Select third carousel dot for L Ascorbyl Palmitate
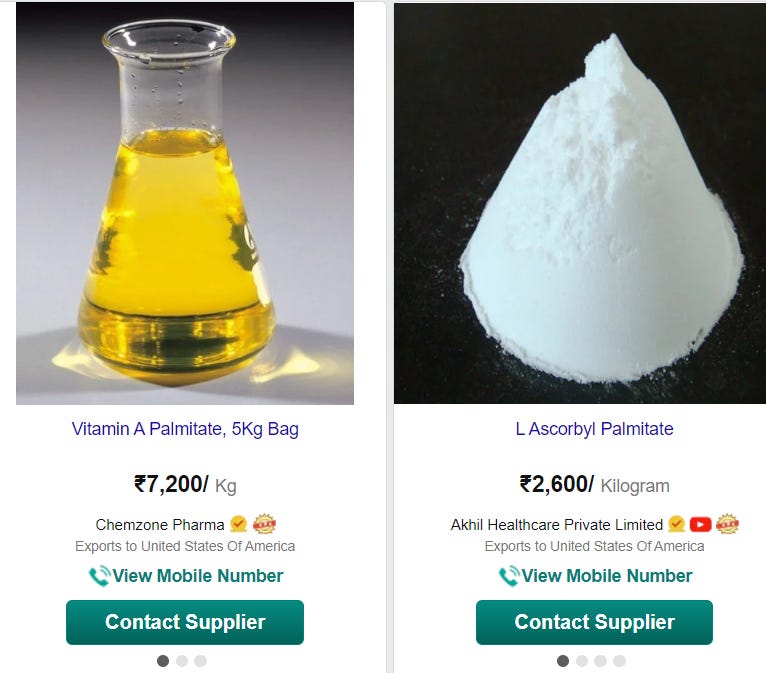The width and height of the screenshot is (766, 673). tap(600, 661)
